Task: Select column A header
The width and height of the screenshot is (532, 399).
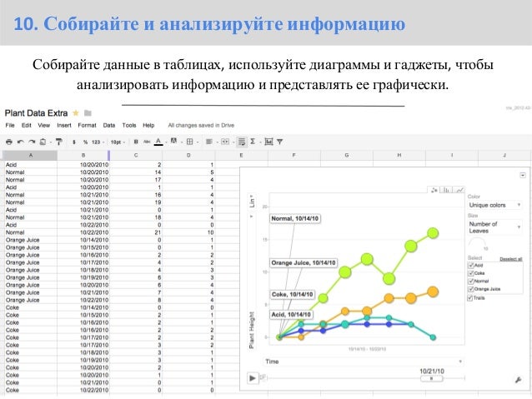Action: (31, 155)
